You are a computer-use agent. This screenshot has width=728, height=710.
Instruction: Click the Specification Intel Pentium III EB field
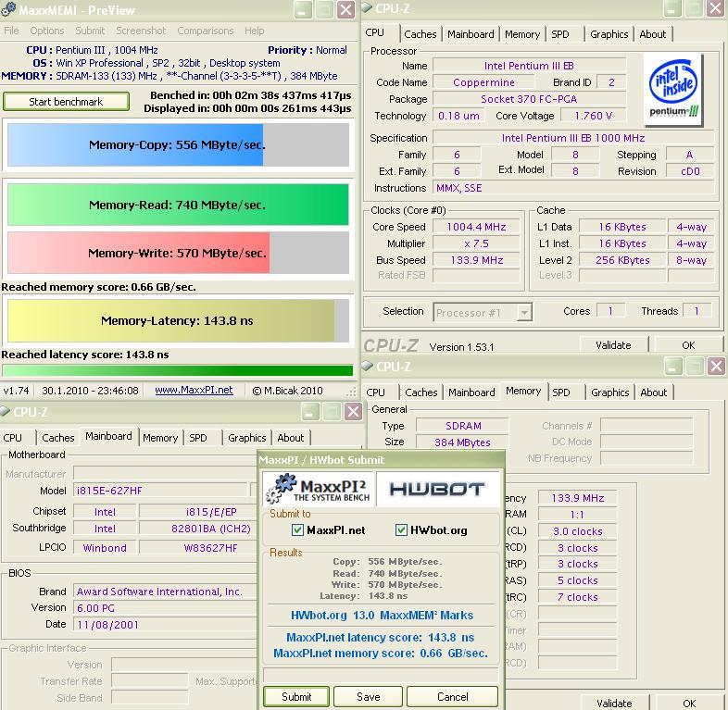(573, 138)
